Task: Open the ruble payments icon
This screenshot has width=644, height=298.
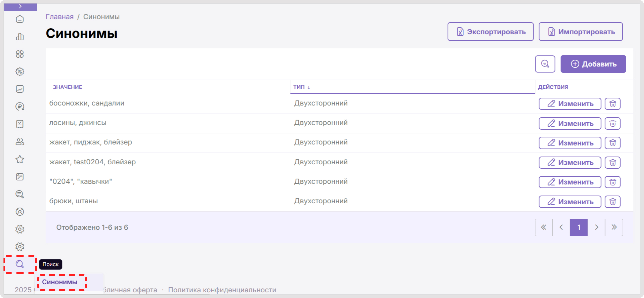Action: pyautogui.click(x=20, y=107)
